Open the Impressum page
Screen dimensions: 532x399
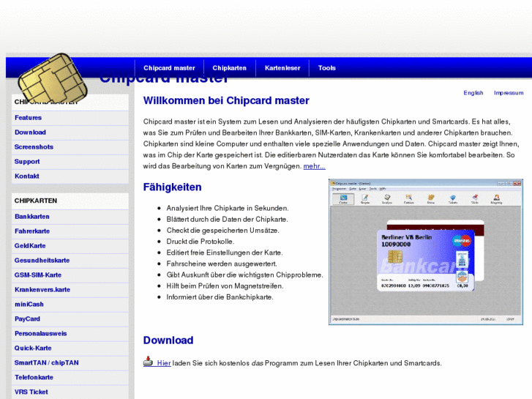tap(509, 93)
